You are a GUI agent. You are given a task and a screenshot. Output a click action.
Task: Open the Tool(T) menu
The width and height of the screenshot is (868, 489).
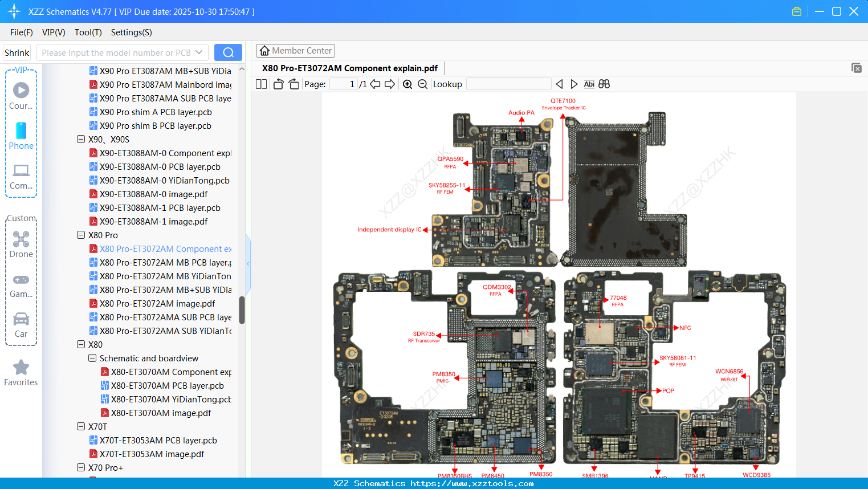click(x=88, y=32)
